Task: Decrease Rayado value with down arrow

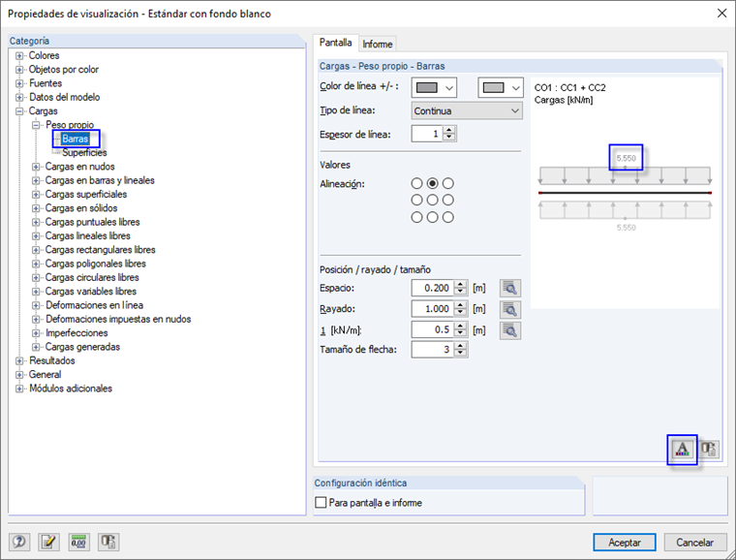Action: [461, 313]
